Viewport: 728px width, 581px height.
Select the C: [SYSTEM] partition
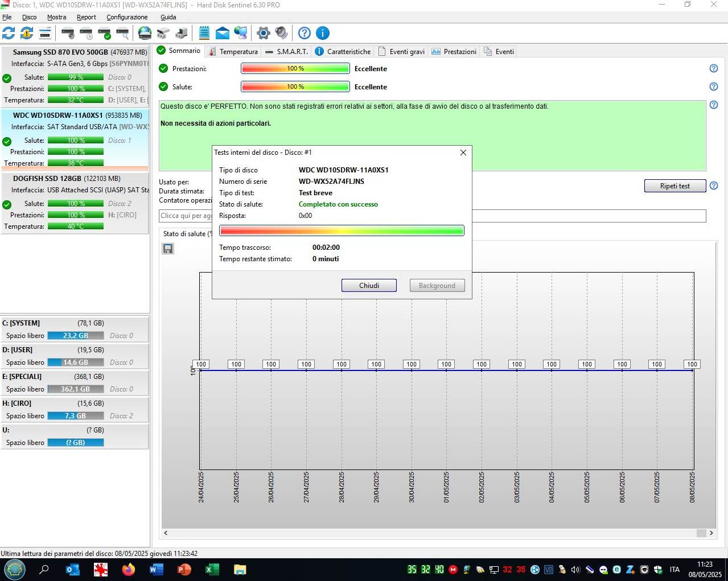(75, 329)
